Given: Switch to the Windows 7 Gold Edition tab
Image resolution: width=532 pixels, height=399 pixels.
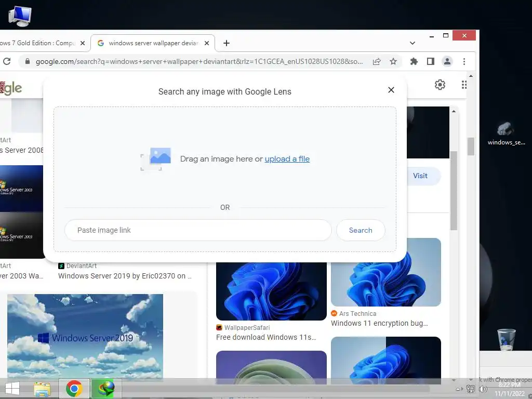Looking at the screenshot, I should (37, 43).
